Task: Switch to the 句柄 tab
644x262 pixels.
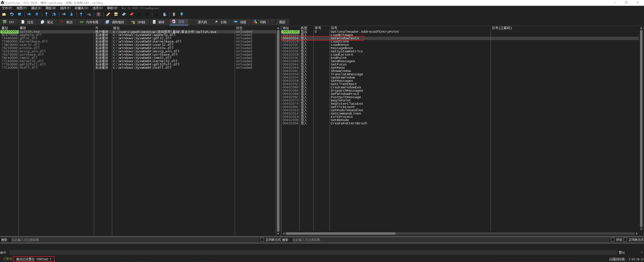Action: [x=260, y=22]
